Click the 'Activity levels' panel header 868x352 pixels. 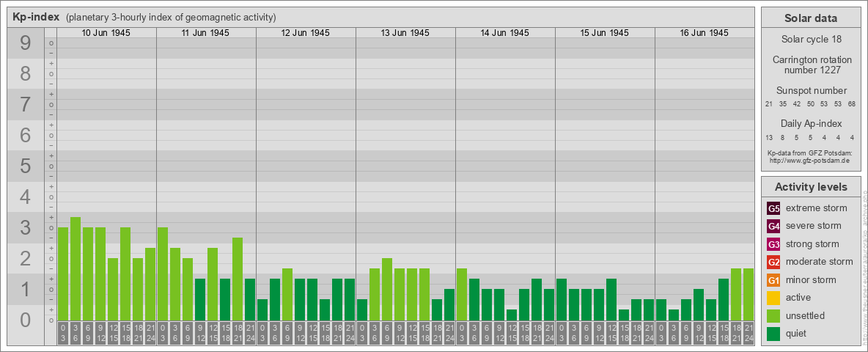811,187
